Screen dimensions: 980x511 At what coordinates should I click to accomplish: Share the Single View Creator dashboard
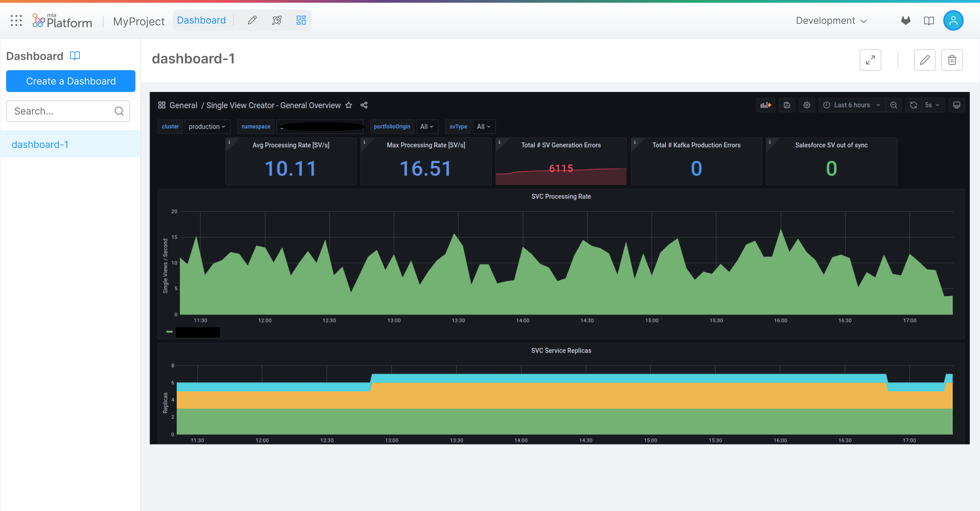364,105
